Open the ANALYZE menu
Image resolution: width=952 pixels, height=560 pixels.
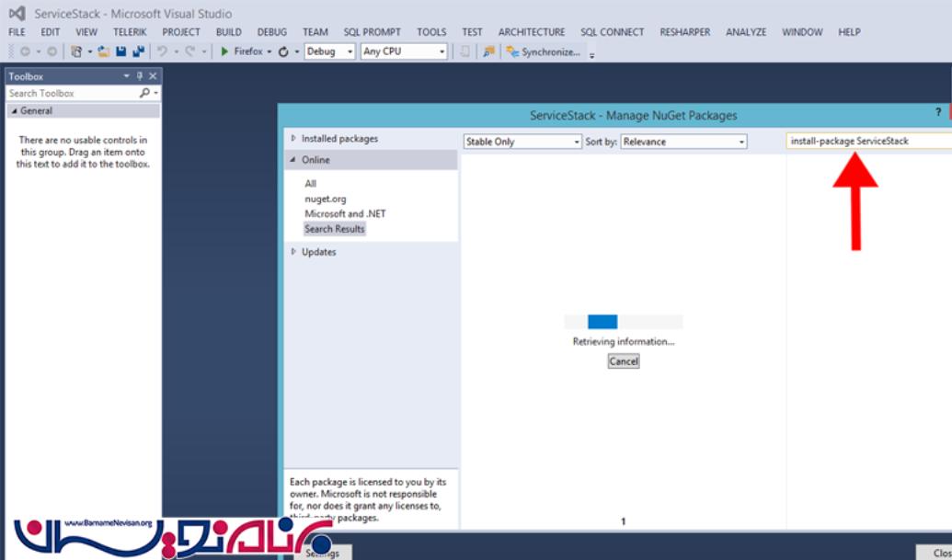point(746,31)
